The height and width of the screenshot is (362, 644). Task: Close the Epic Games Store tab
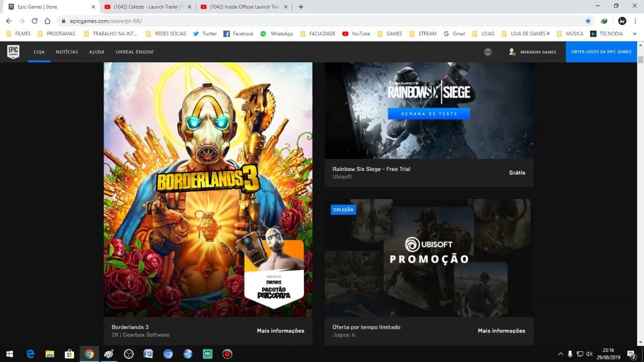click(x=93, y=7)
